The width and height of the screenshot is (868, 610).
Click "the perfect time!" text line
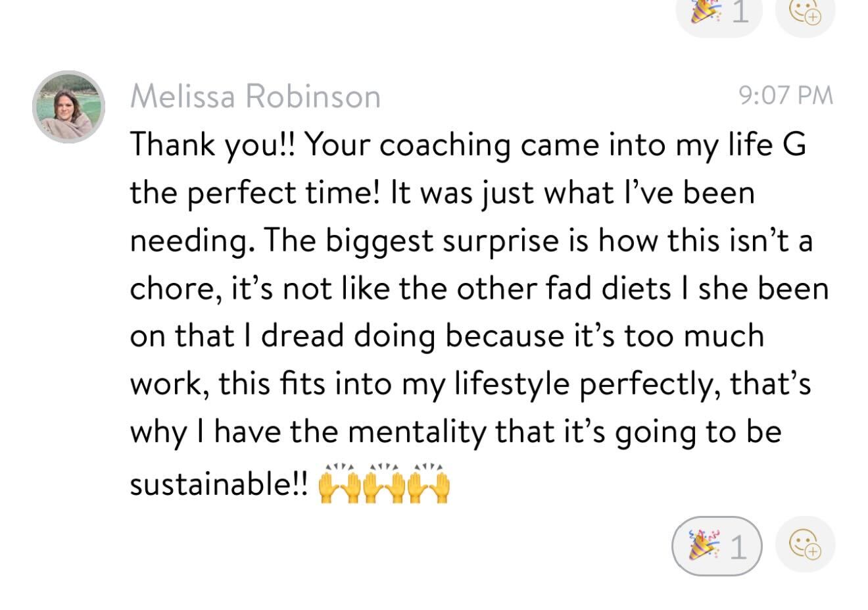[256, 193]
